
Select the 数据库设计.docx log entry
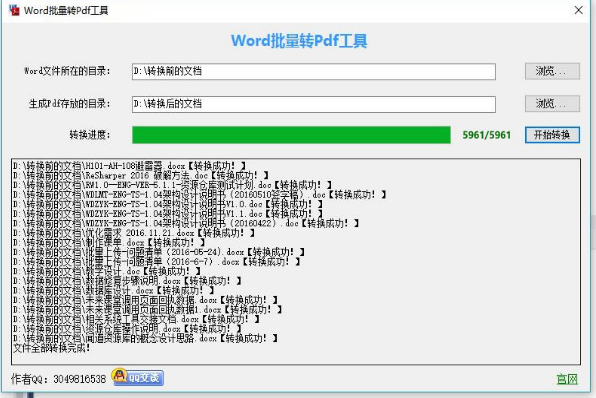pyautogui.click(x=114, y=290)
